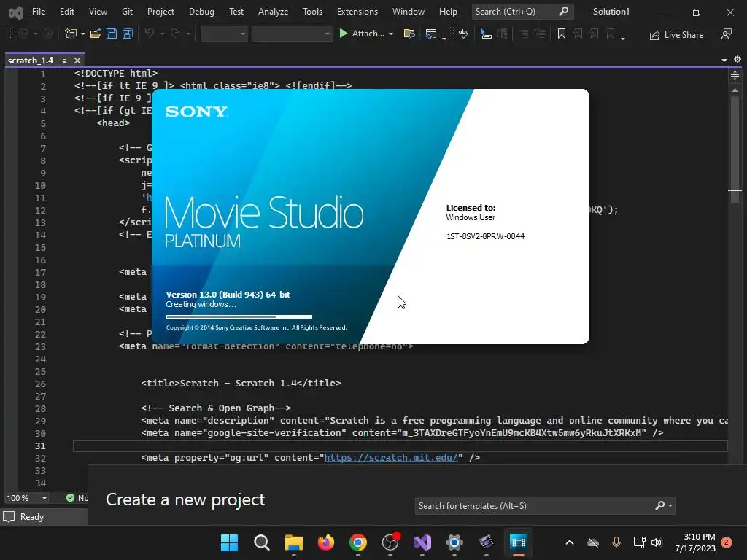Click the microphone tray icon
The height and width of the screenshot is (560, 747).
click(x=616, y=542)
